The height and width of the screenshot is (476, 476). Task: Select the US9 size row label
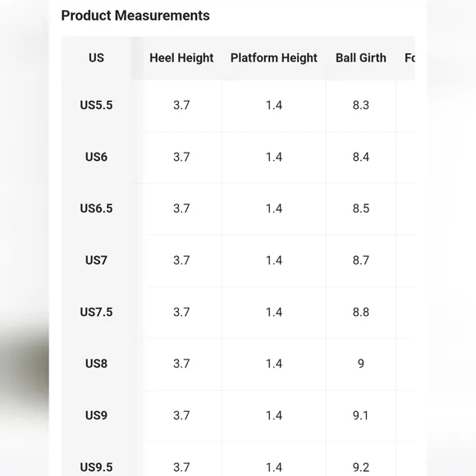(96, 415)
